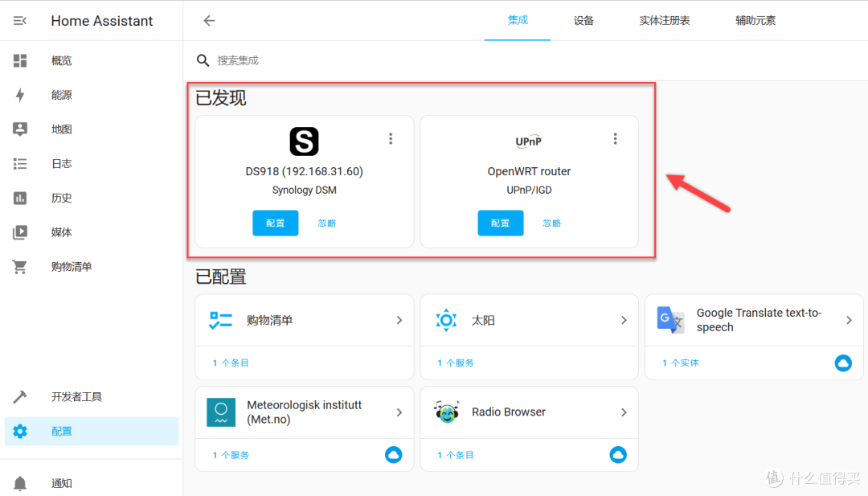Click the Google Translate logo icon
The image size is (868, 496).
tap(670, 320)
